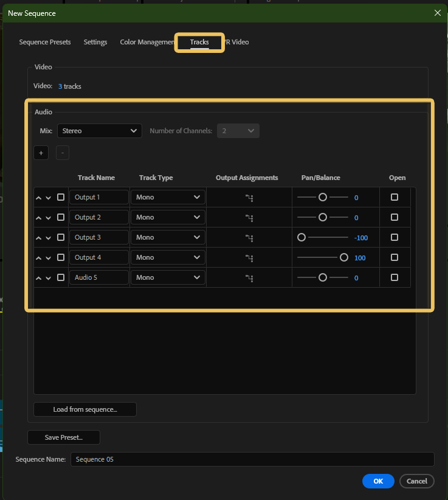Image resolution: width=448 pixels, height=500 pixels.
Task: Select the Output 4 track checkbox
Action: click(x=61, y=257)
